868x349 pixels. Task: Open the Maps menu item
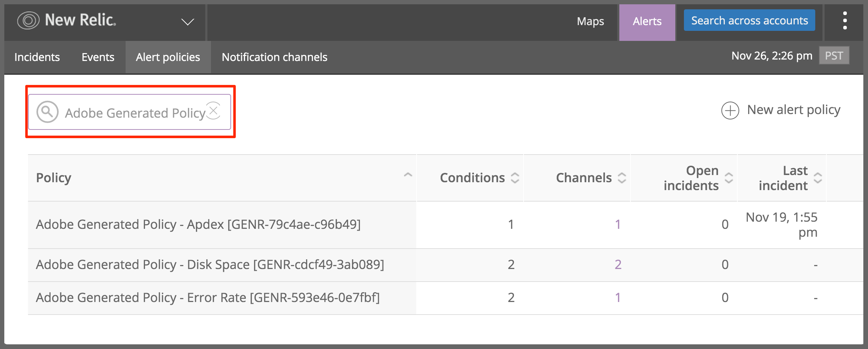click(590, 22)
